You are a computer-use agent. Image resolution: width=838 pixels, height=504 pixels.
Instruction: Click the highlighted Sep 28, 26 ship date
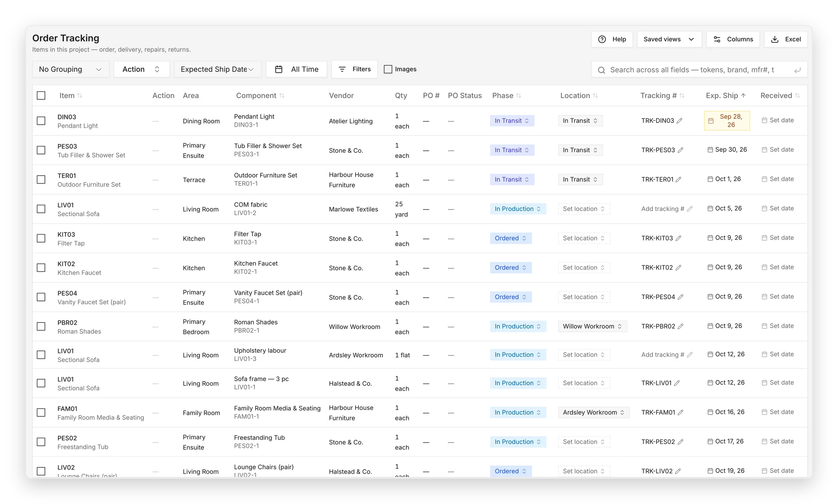[727, 120]
